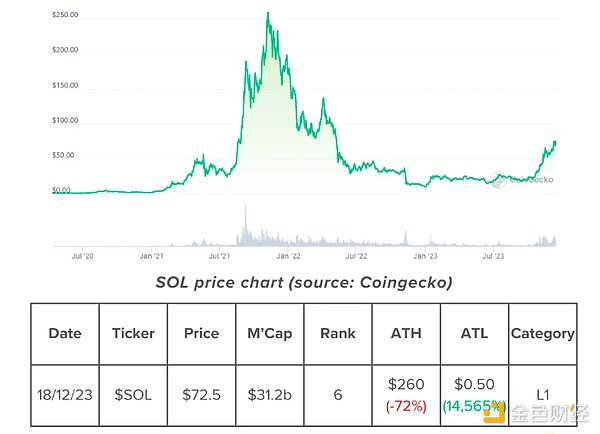Viewport: 600px width, 434px height.
Task: Click the $250.00 y-axis label
Action: (65, 16)
